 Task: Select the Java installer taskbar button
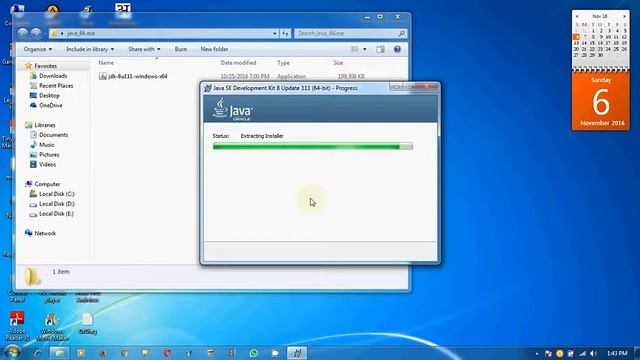(x=297, y=353)
